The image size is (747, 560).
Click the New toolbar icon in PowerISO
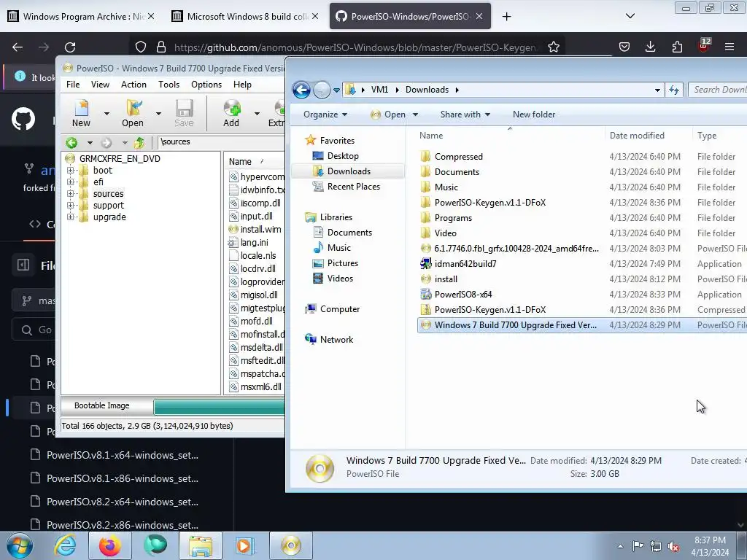click(82, 113)
